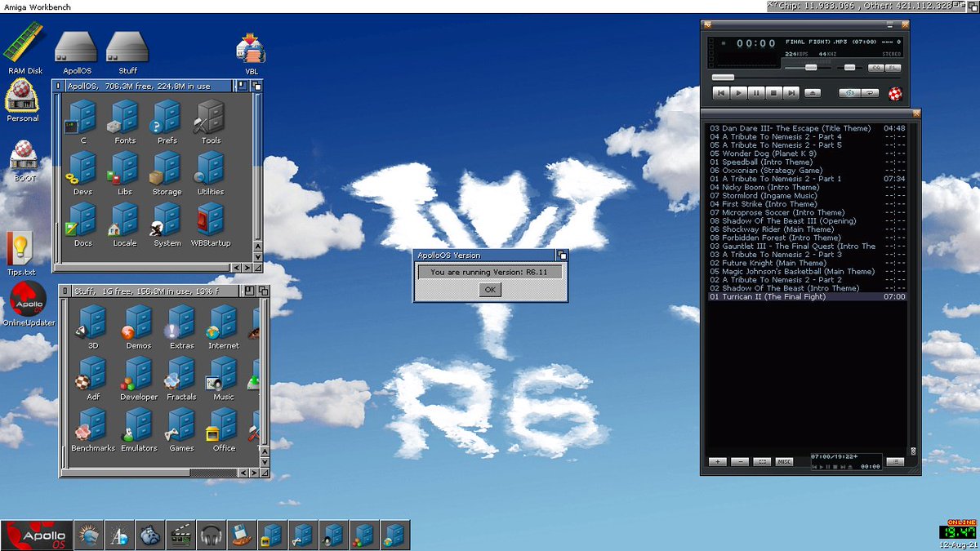The image size is (980, 551).
Task: Click the eject button in media player
Action: 813,93
